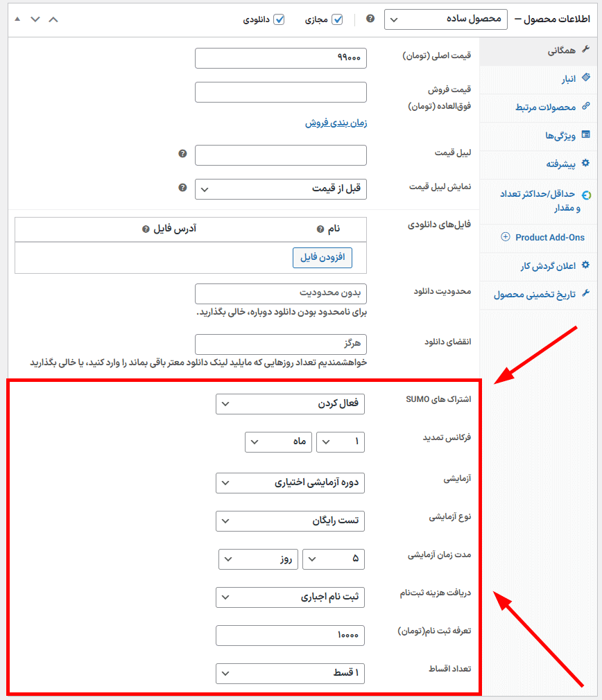602x700 pixels.
Task: Click the wrench icon beside همگانی tab
Action: click(x=586, y=49)
